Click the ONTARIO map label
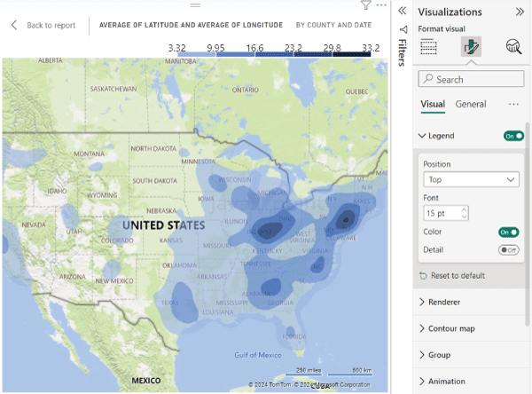This screenshot has height=394, width=532. [246, 90]
